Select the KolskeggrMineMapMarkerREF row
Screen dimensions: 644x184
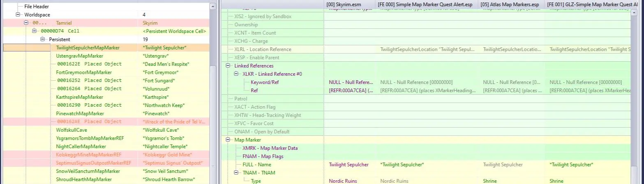coord(106,155)
